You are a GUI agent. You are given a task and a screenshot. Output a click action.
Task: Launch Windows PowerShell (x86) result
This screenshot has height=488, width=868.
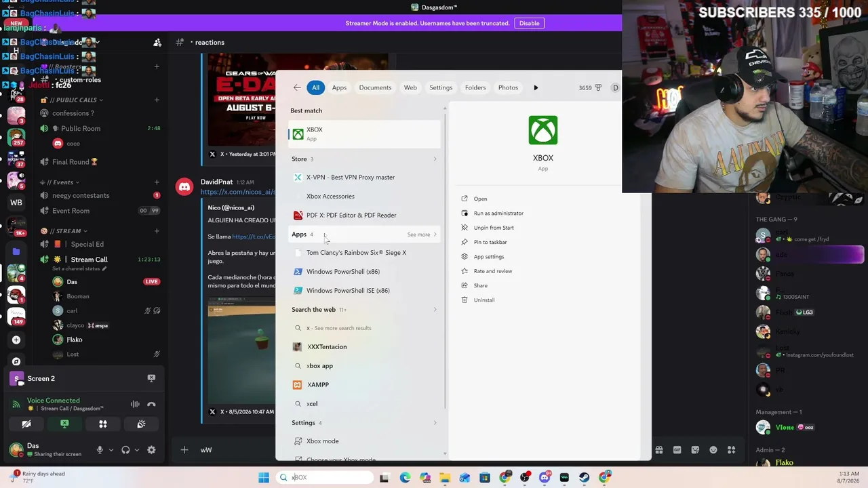click(365, 272)
